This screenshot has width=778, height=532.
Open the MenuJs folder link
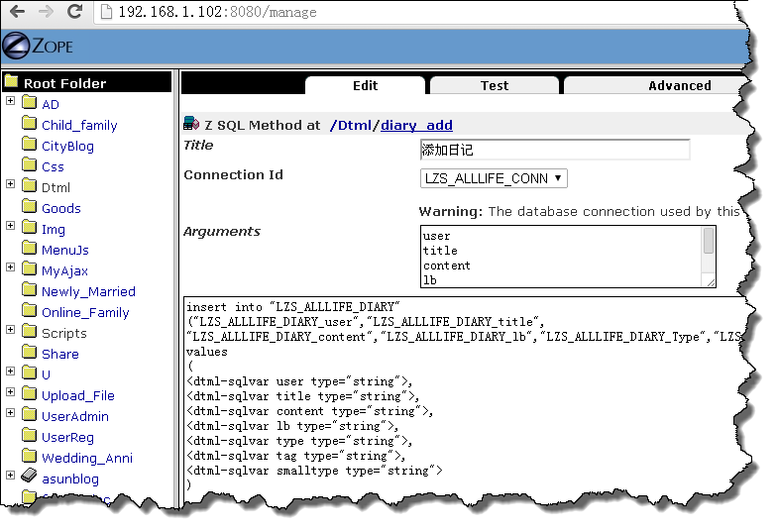(x=65, y=250)
